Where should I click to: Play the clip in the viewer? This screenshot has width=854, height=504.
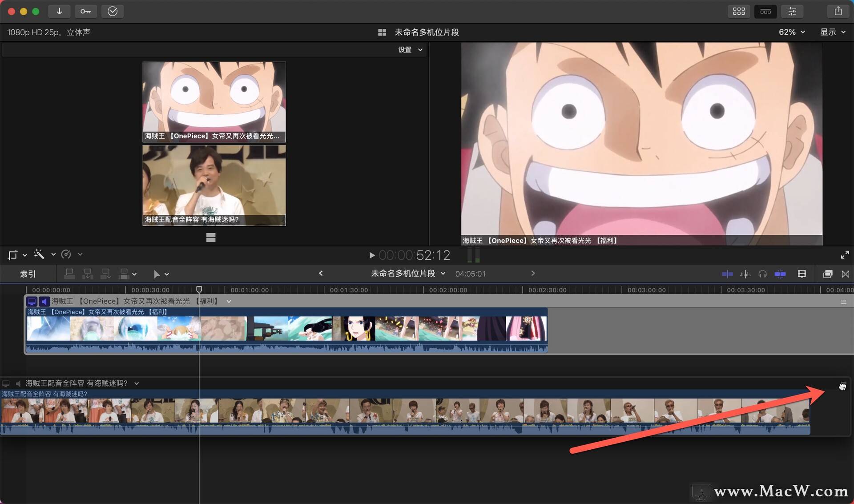coord(372,255)
